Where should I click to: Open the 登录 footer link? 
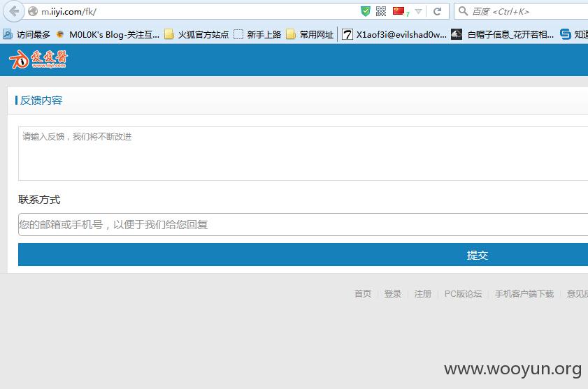coord(393,294)
